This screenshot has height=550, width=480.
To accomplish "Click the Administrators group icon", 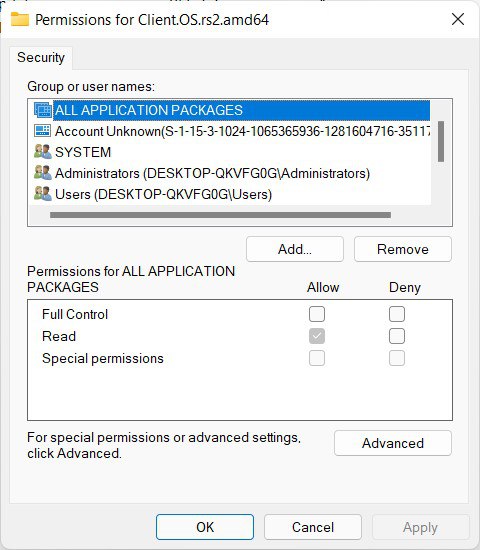I will [x=43, y=173].
